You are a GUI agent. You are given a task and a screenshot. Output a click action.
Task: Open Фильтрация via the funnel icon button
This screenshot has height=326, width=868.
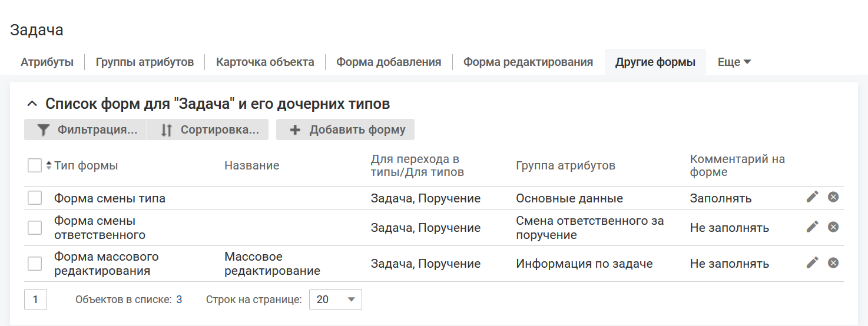coord(85,130)
